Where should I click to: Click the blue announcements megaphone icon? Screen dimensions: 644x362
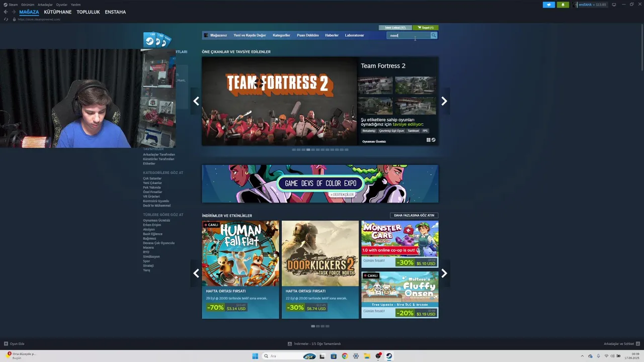[x=548, y=5]
